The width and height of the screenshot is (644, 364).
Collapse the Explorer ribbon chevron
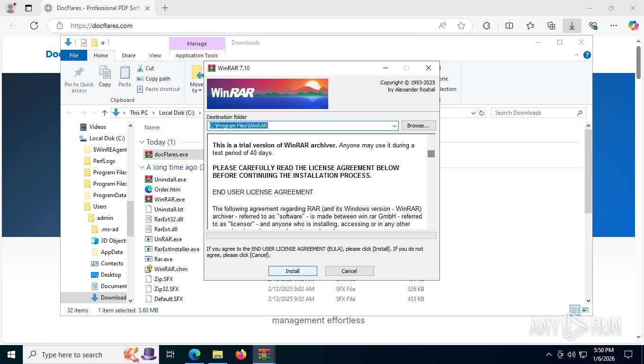coord(577,55)
